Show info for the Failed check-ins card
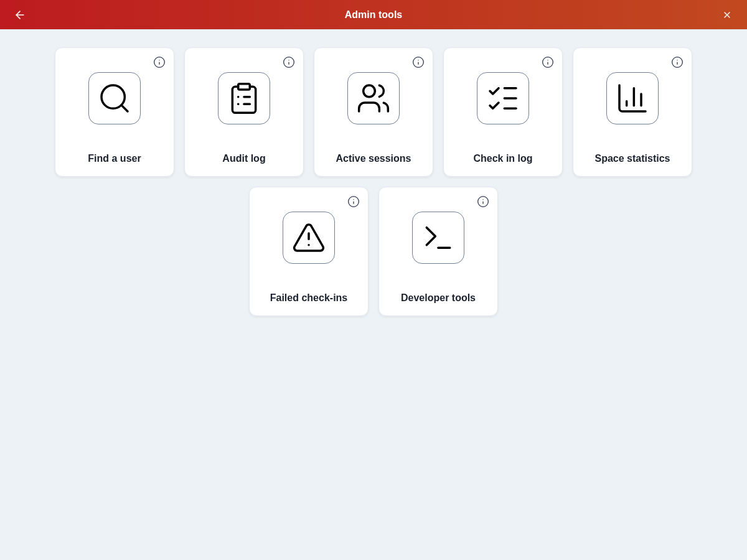Viewport: 747px width, 560px height. point(354,202)
